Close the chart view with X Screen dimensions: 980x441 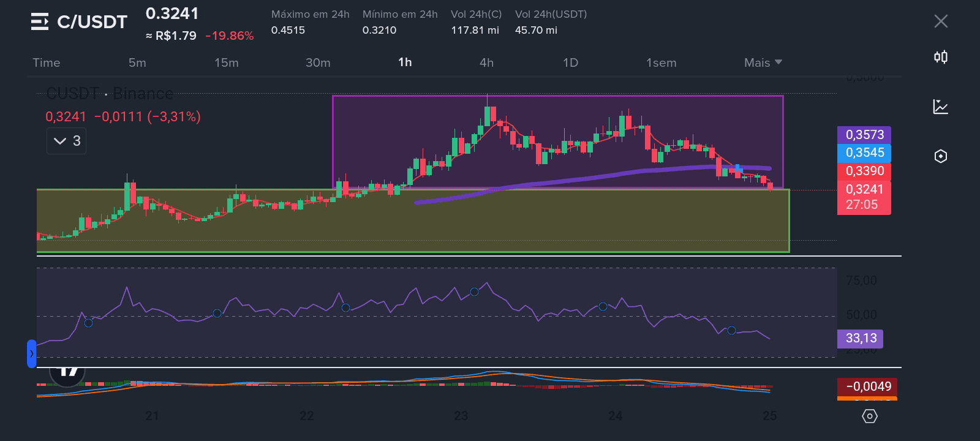[941, 21]
